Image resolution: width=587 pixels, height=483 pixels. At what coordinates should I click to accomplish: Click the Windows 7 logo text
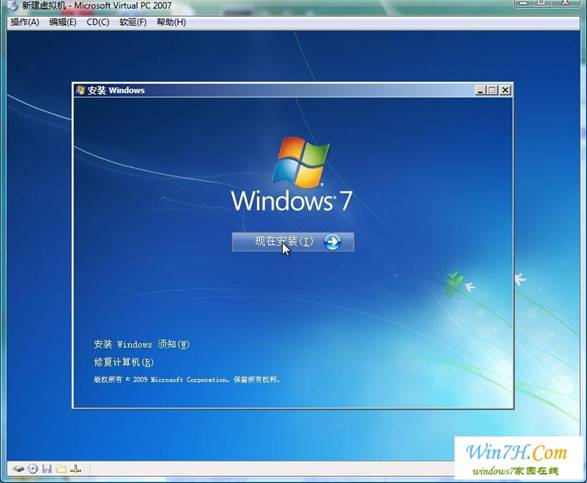pos(292,201)
